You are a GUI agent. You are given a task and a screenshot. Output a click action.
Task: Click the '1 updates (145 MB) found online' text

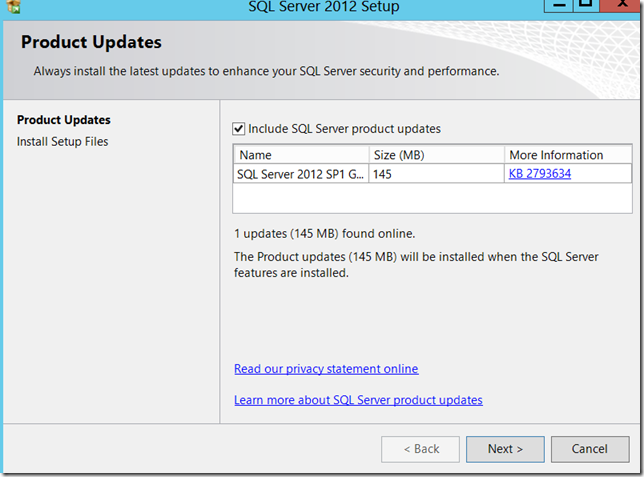coord(324,234)
